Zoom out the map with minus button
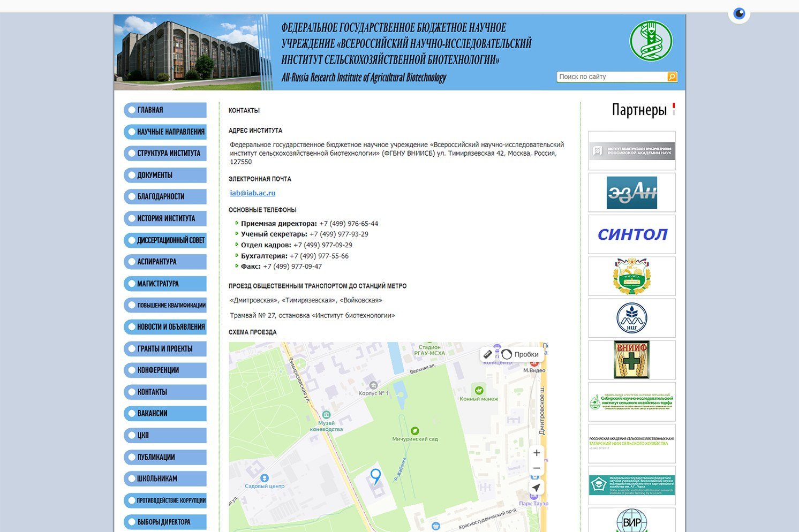 tap(537, 468)
